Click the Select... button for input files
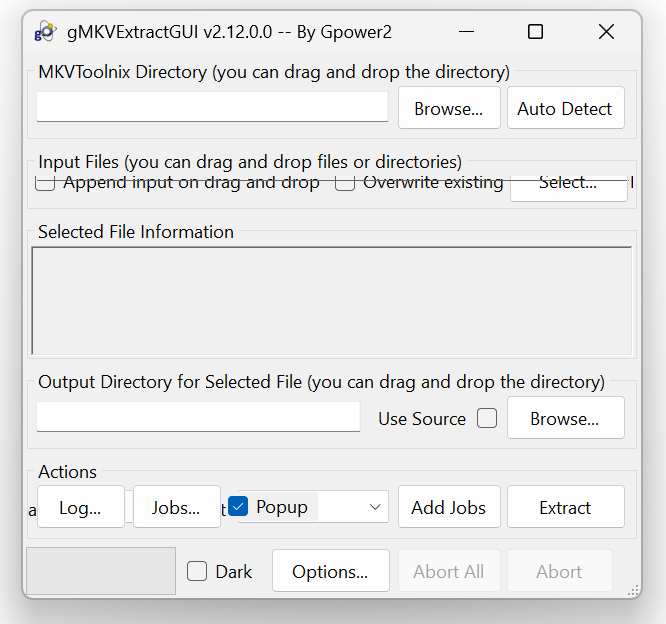The height and width of the screenshot is (624, 666). pyautogui.click(x=569, y=188)
